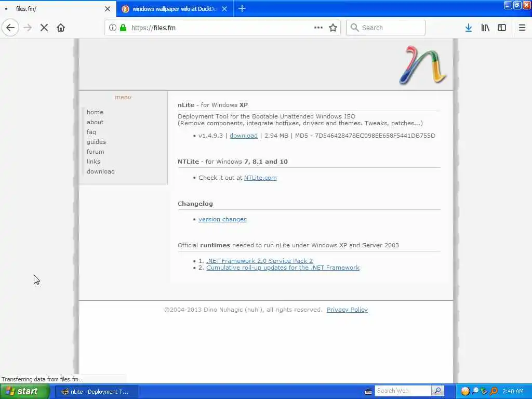Open the Windows start button
The width and height of the screenshot is (532, 399).
click(x=24, y=392)
